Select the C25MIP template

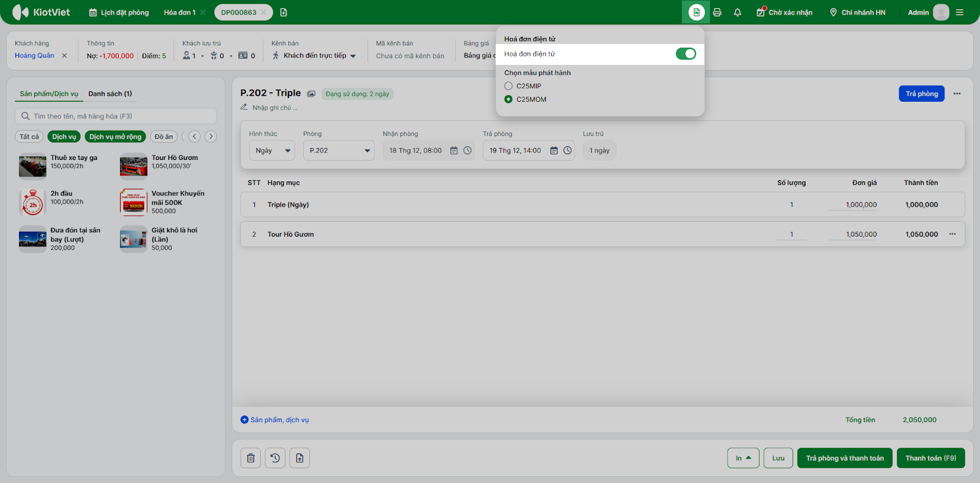pyautogui.click(x=508, y=86)
